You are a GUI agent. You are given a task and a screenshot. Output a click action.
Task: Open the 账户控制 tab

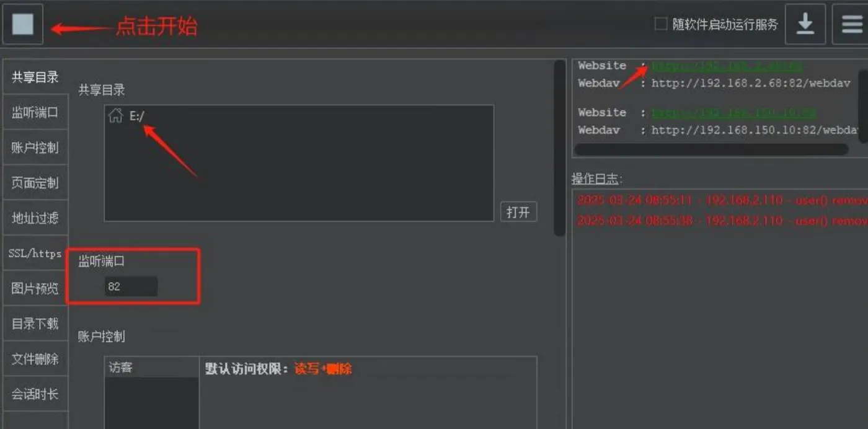pyautogui.click(x=35, y=148)
